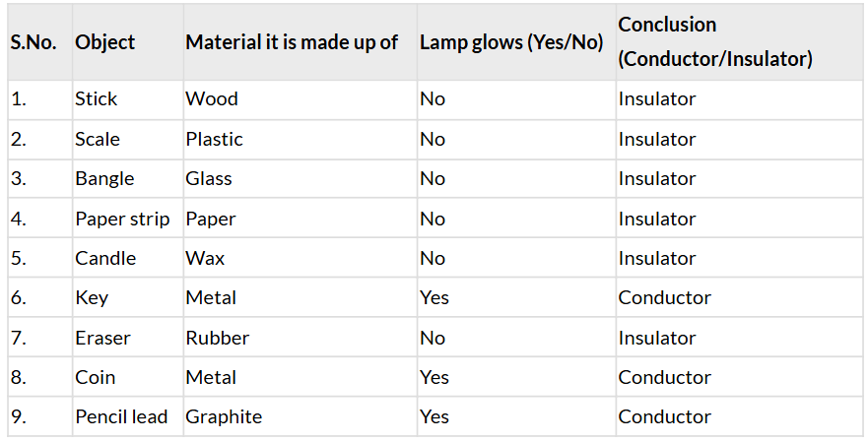
Task: Click the 'Bangle' object cell
Action: (x=104, y=178)
